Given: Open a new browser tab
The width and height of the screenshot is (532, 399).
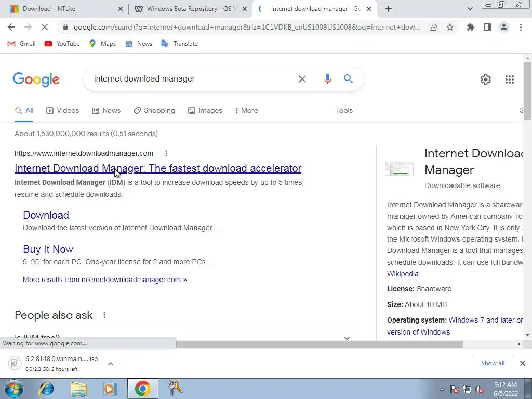Looking at the screenshot, I should tap(389, 9).
